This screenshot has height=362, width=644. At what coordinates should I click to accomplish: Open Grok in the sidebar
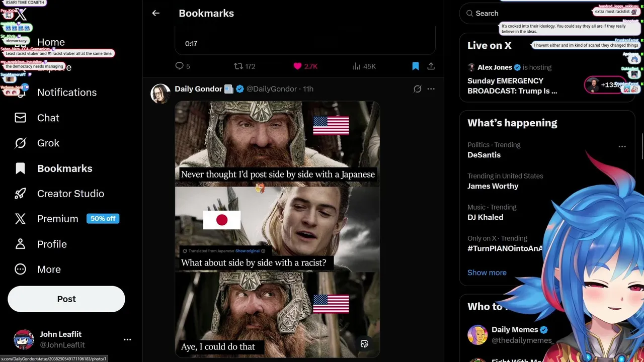(48, 143)
